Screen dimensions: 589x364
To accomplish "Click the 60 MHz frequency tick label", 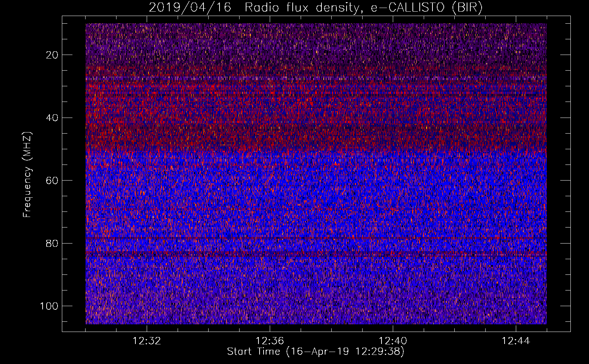I will [x=52, y=181].
